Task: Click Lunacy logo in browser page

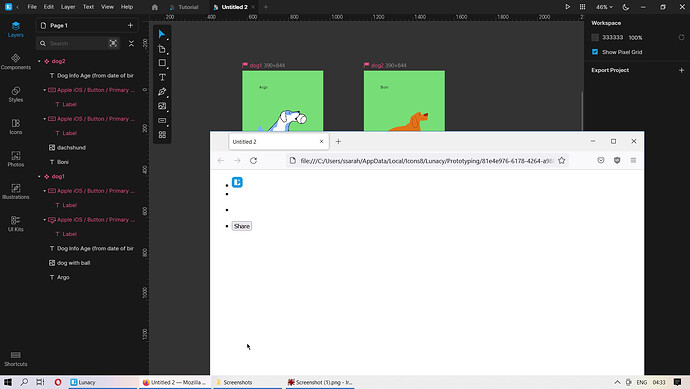Action: click(237, 182)
